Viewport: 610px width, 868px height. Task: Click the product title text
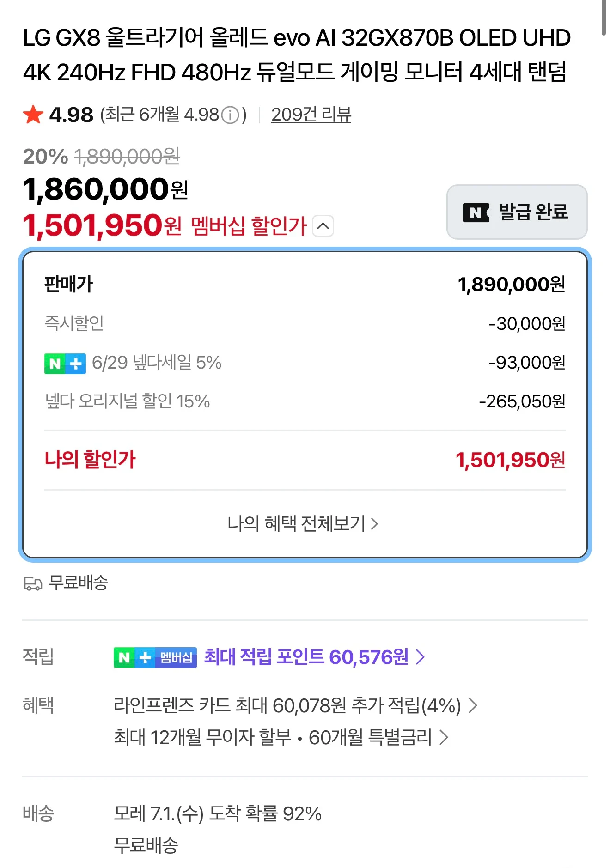coord(297,55)
